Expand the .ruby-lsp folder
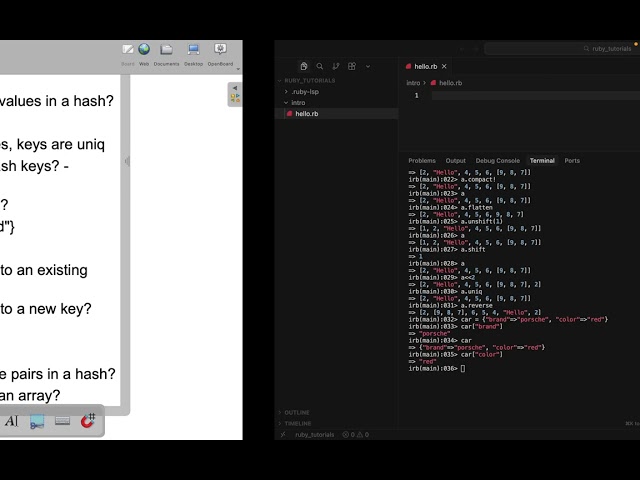This screenshot has height=480, width=640. click(305, 91)
